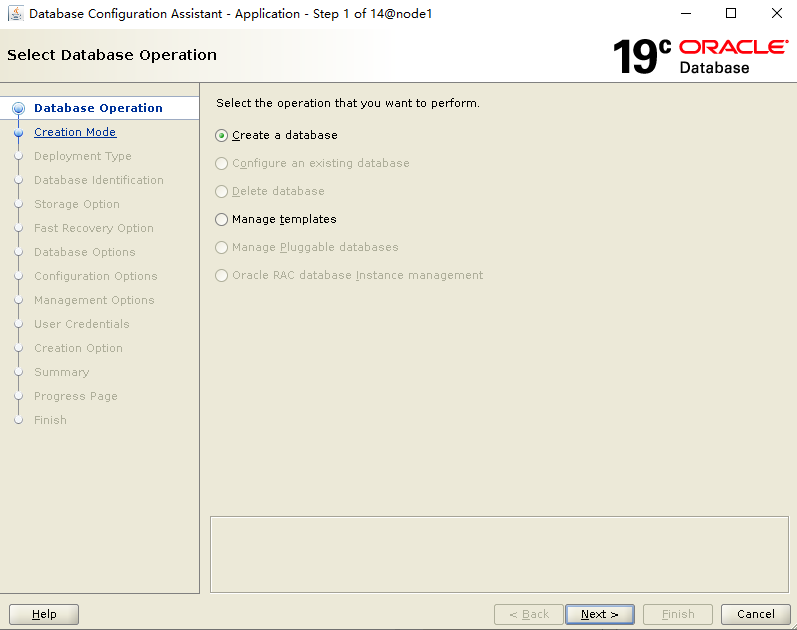Click 'Select the operation that you want to perform.' text
The width and height of the screenshot is (797, 630).
[348, 103]
